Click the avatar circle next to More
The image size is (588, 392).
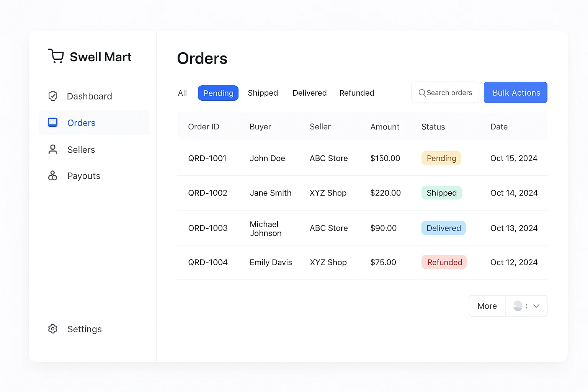click(518, 306)
